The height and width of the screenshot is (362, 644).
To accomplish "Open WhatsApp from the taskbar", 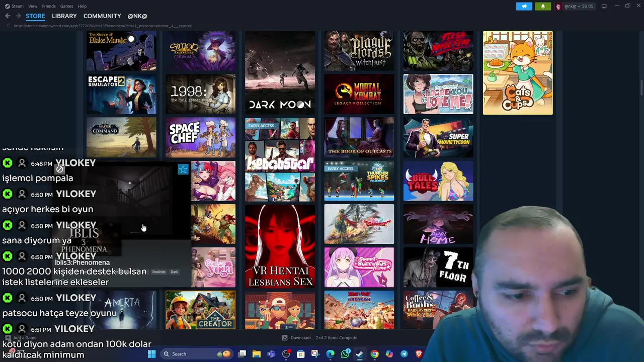I will coord(345,354).
